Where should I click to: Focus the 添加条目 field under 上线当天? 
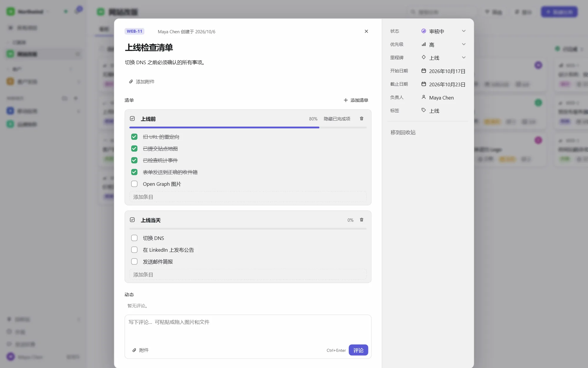(248, 274)
